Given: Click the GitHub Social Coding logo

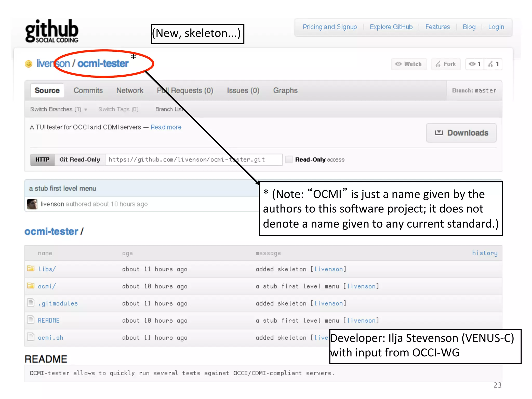Looking at the screenshot, I should 52,31.
